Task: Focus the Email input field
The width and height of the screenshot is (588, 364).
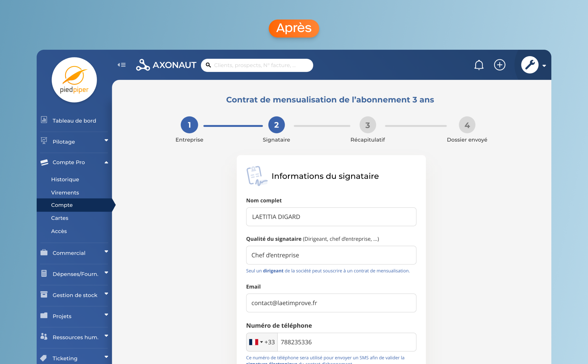Action: pyautogui.click(x=331, y=303)
